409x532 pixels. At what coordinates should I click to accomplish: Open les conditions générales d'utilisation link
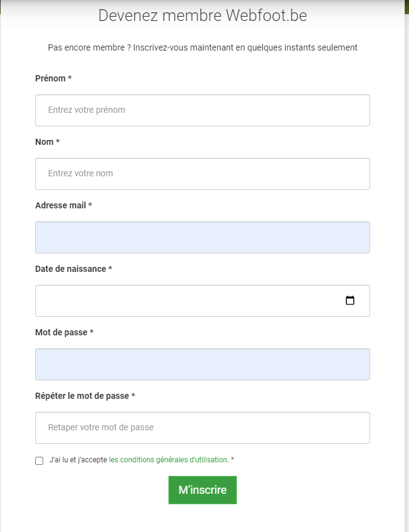(168, 460)
